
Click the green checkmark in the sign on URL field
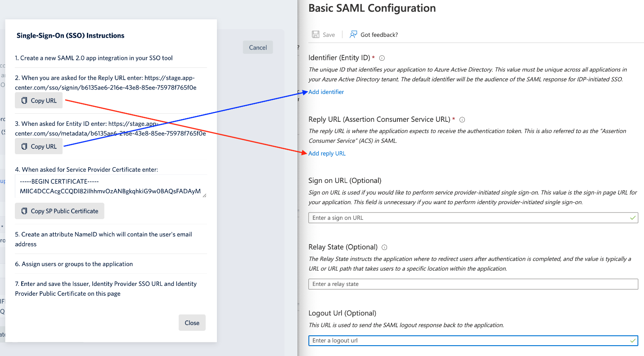(633, 218)
